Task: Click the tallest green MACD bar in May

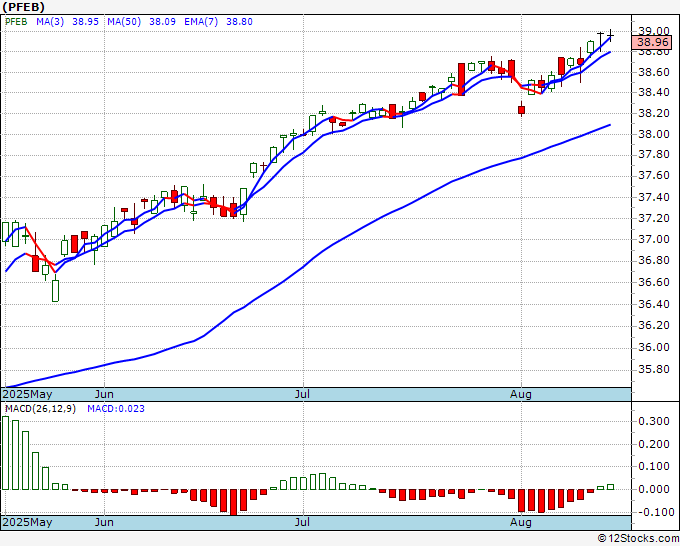Action: [x=6, y=453]
